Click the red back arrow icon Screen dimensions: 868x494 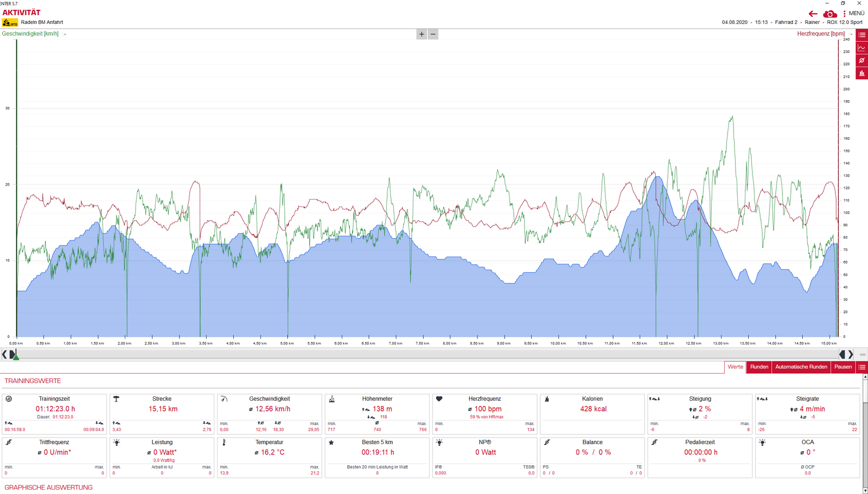813,14
